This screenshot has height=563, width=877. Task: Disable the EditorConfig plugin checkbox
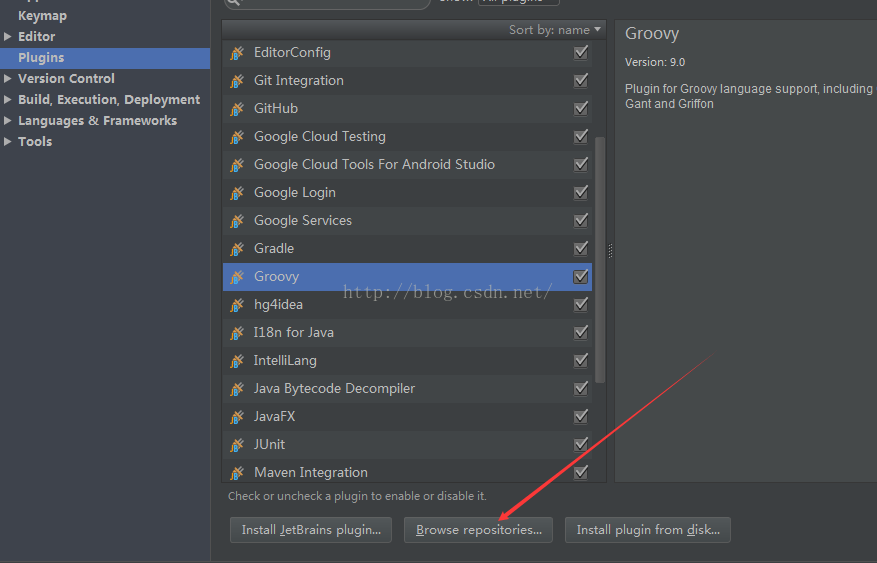point(581,53)
